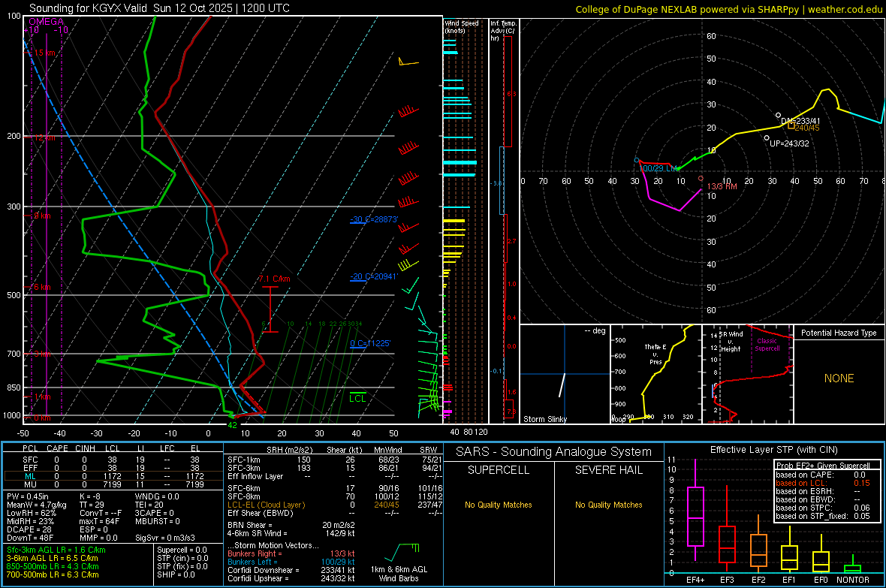Screen dimensions: 886x588
Task: Click the 'Corfidi Downshear = 233/41 kt' line
Action: pos(291,570)
